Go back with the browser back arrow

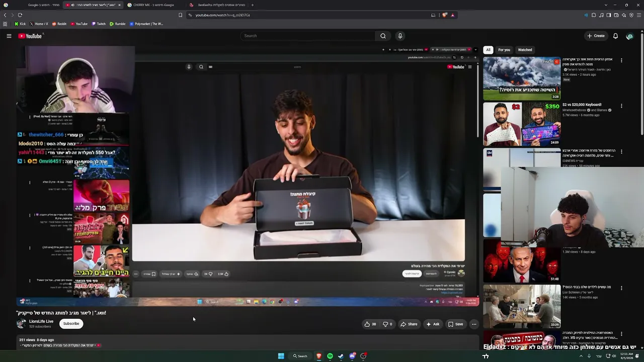[x=5, y=15]
